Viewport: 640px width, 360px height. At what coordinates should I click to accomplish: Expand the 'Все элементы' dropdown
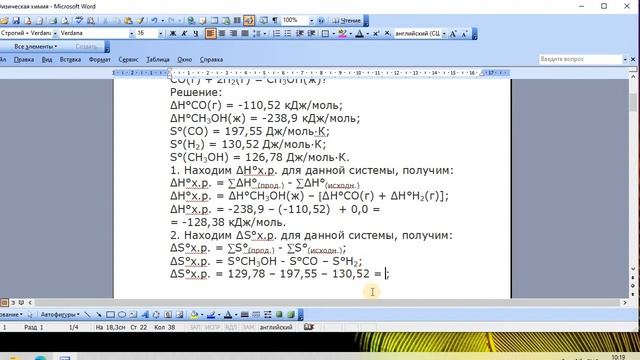[x=36, y=47]
